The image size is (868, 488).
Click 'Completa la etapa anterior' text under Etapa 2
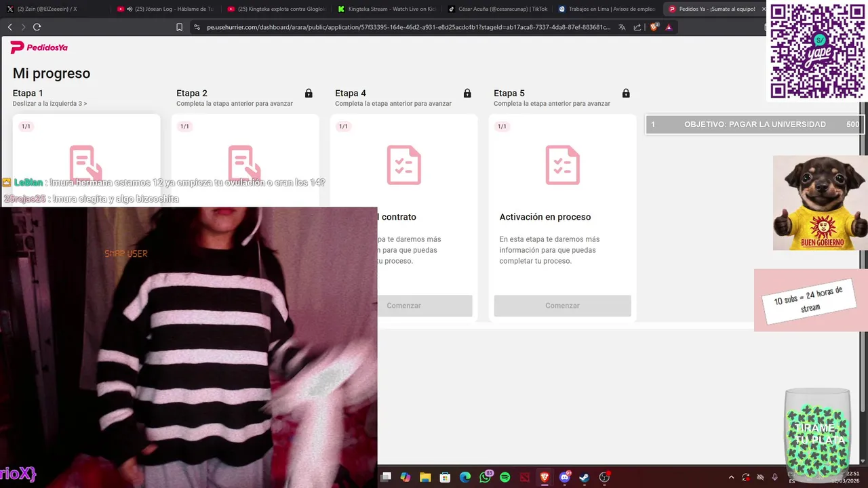235,104
